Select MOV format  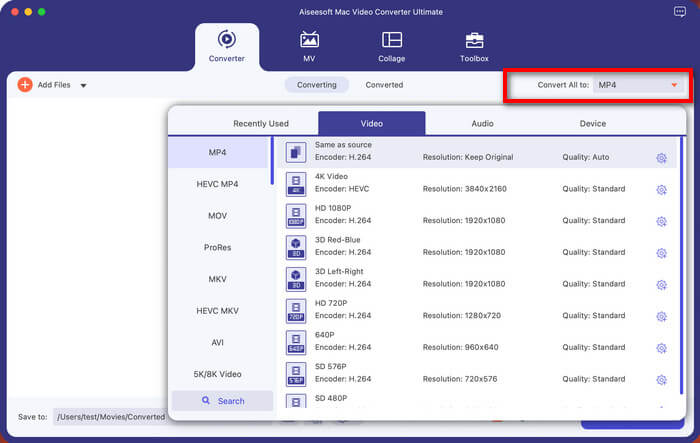(217, 216)
